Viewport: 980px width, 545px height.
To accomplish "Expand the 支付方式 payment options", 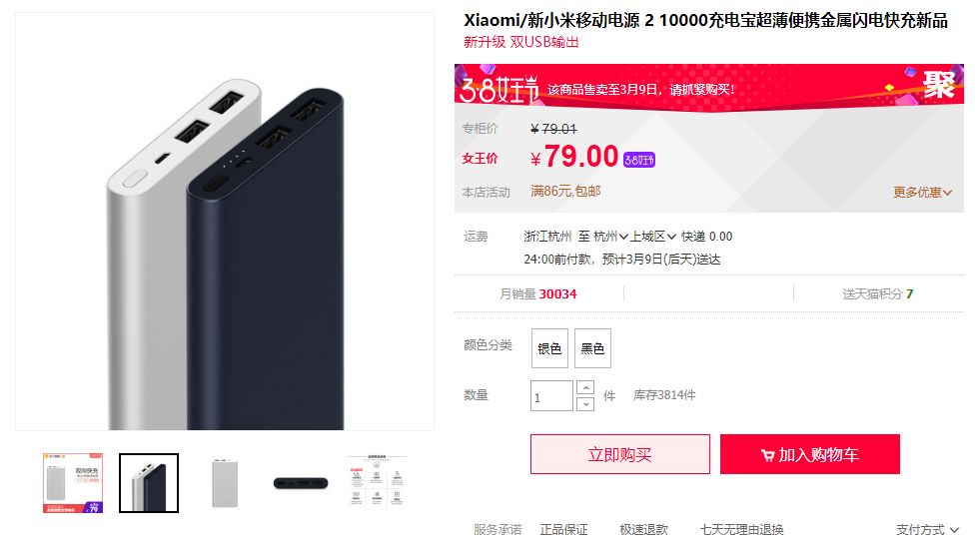I will pos(927,530).
